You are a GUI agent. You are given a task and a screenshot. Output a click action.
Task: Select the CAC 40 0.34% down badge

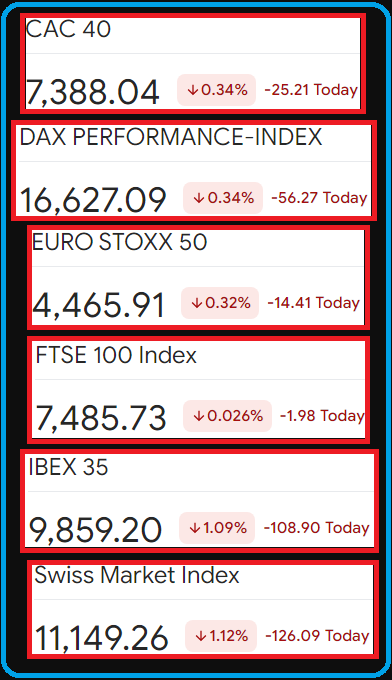tap(216, 90)
